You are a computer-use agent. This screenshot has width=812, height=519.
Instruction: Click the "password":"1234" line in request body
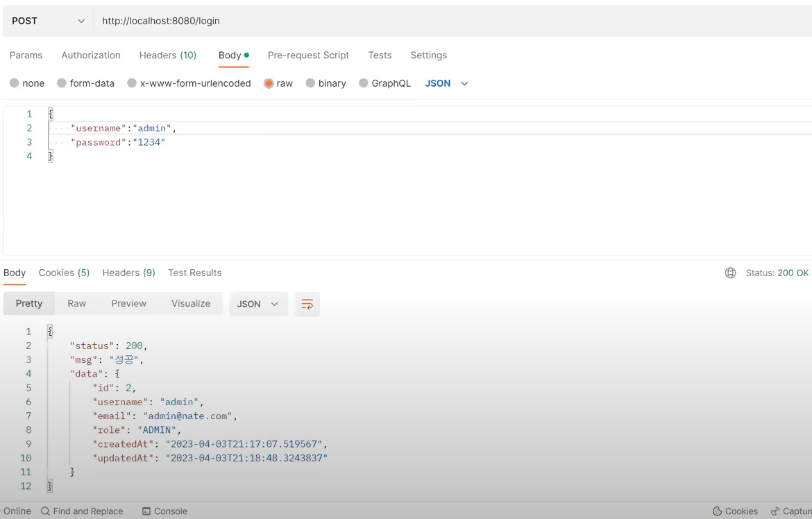tap(117, 142)
